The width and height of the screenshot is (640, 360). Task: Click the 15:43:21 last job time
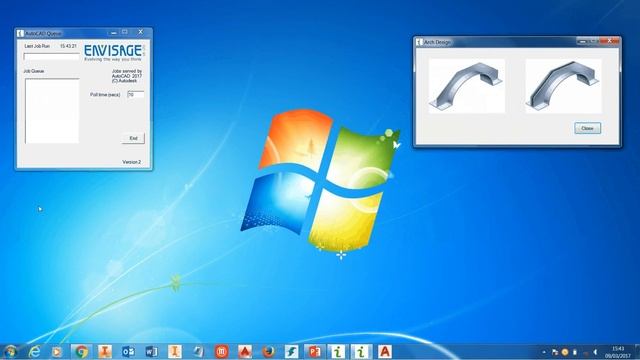pos(68,46)
